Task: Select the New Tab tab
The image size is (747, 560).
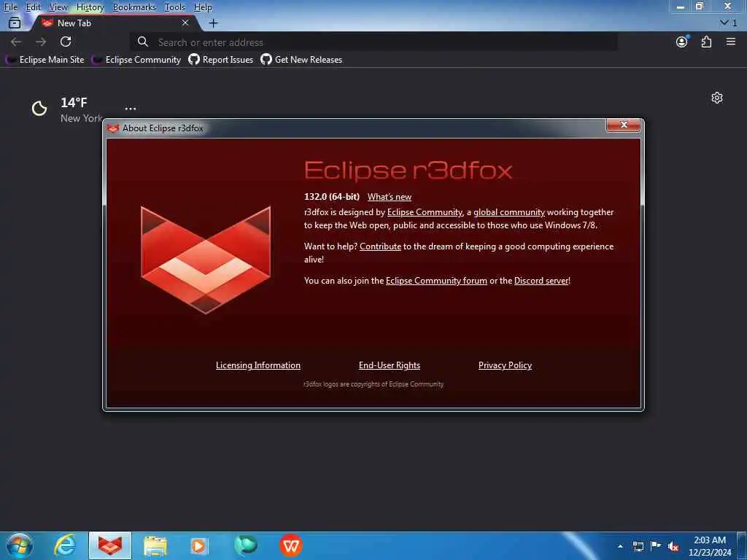Action: click(115, 23)
